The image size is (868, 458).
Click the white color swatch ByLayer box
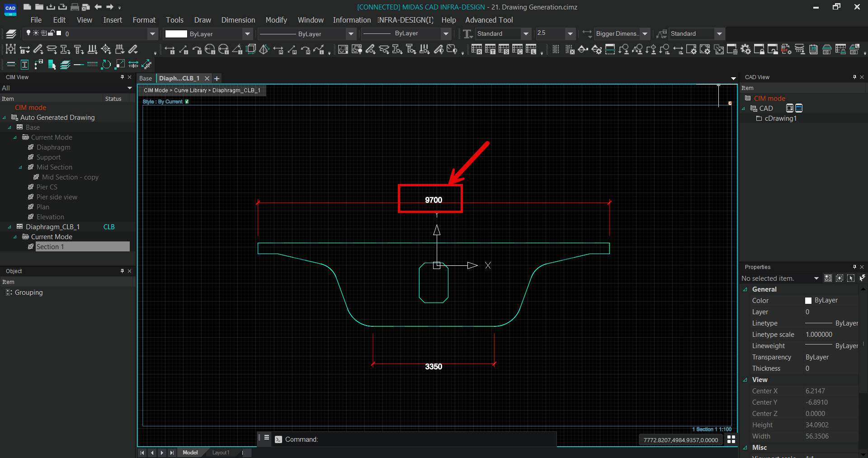[x=176, y=34]
